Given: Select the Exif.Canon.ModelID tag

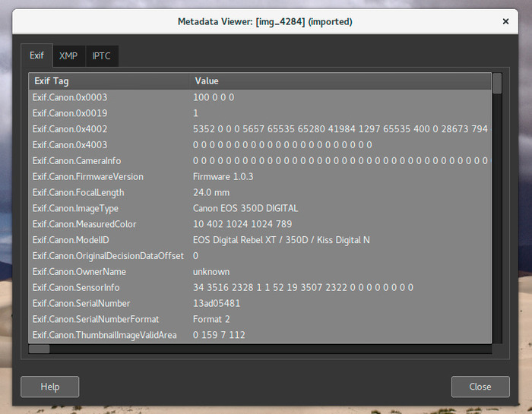Looking at the screenshot, I should tap(71, 240).
